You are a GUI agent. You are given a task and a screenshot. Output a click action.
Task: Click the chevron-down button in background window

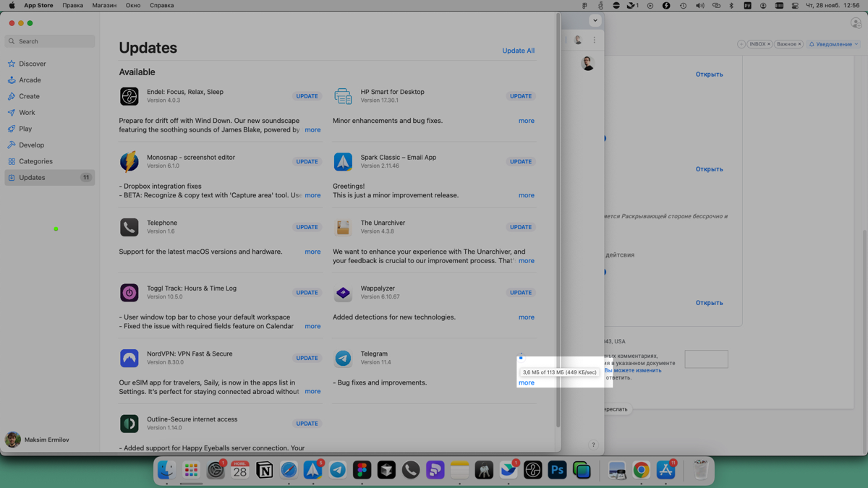[x=595, y=20]
